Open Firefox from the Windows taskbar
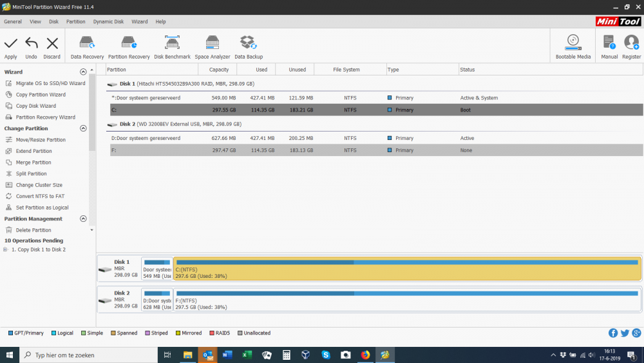Viewport: 644px width, 363px height. point(365,355)
